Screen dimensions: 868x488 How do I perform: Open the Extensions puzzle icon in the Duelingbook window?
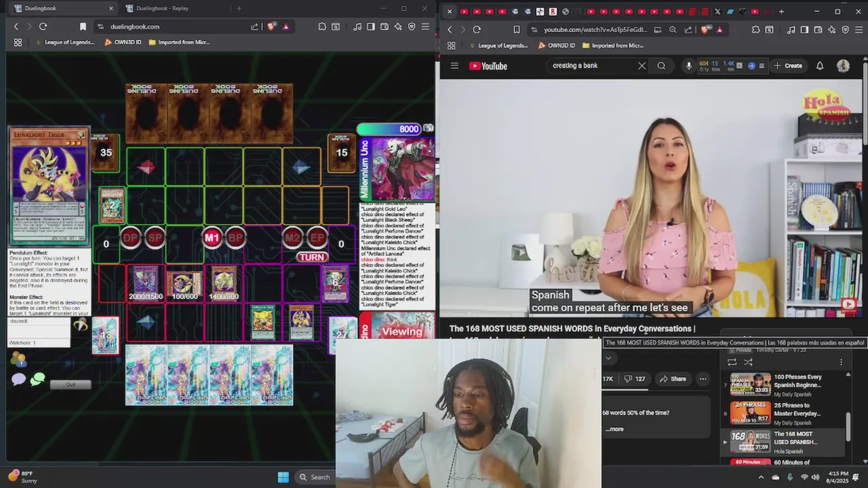tap(322, 26)
